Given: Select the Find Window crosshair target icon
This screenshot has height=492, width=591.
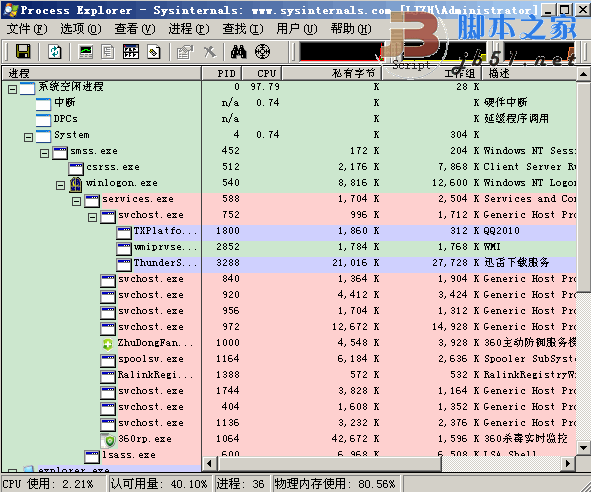Looking at the screenshot, I should (262, 52).
